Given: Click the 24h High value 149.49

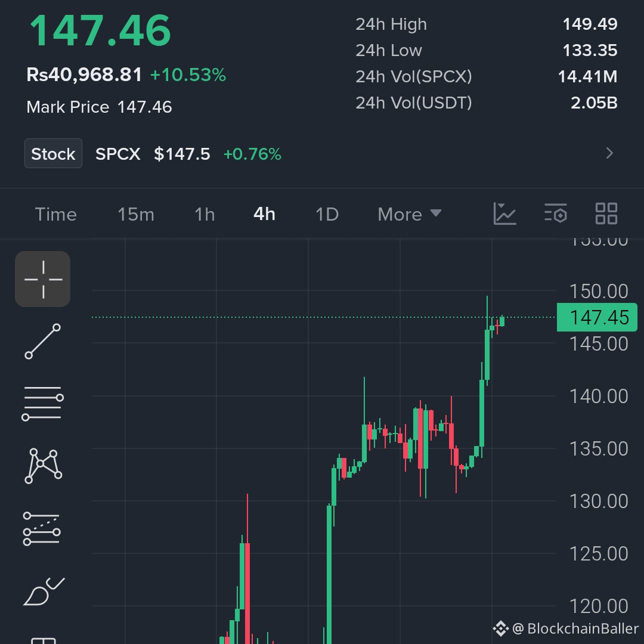Looking at the screenshot, I should (590, 24).
